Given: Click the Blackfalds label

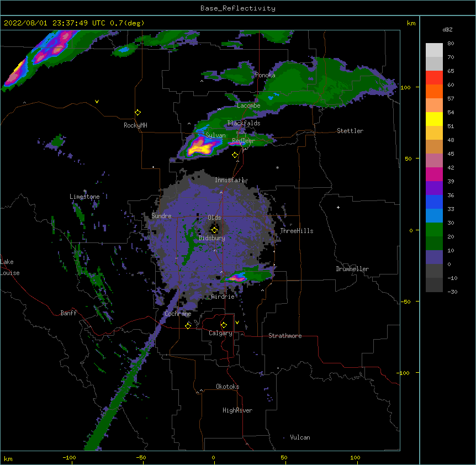Looking at the screenshot, I should point(244,123).
